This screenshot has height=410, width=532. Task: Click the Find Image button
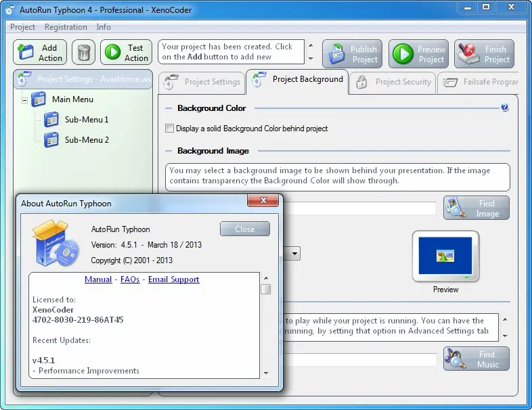476,208
